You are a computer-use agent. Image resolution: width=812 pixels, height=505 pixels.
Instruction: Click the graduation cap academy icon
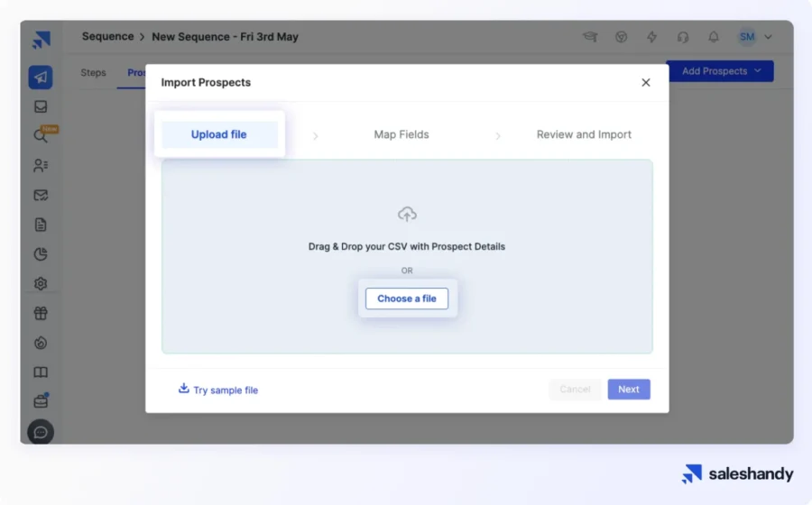pyautogui.click(x=590, y=37)
